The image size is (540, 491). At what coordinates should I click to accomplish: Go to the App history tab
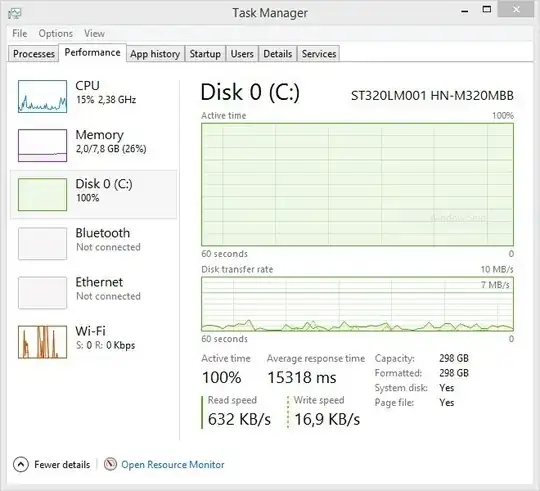[x=155, y=54]
